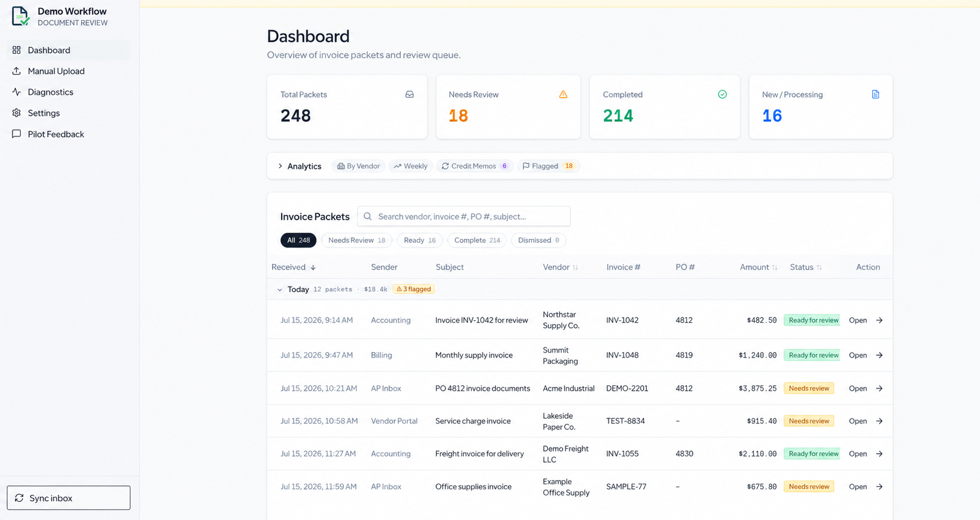
Task: Click the green check icon on Completed card
Action: tap(722, 94)
